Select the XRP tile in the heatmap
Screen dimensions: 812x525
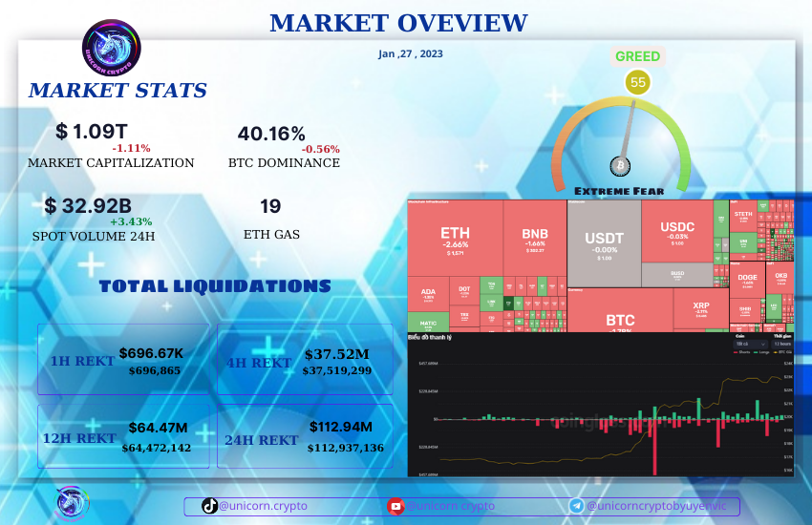701,308
